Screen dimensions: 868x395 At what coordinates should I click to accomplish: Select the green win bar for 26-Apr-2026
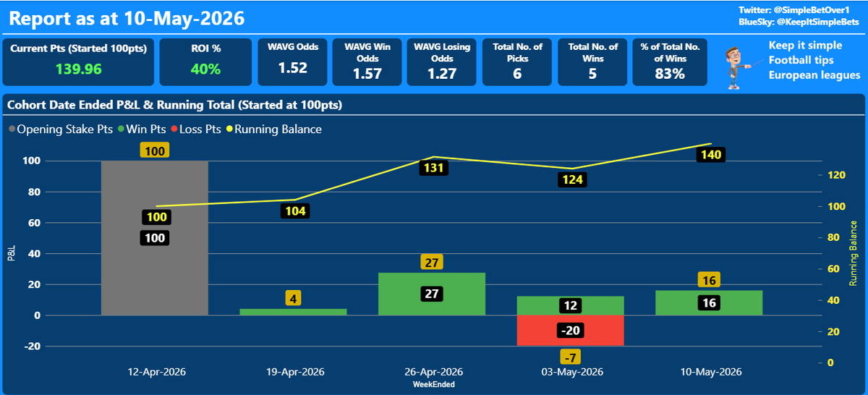click(x=432, y=294)
